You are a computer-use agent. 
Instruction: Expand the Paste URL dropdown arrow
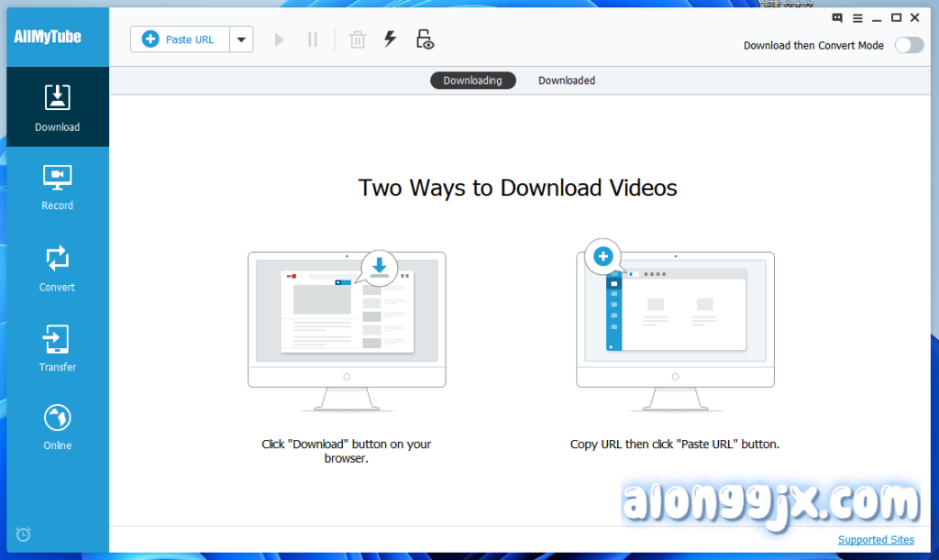point(241,39)
